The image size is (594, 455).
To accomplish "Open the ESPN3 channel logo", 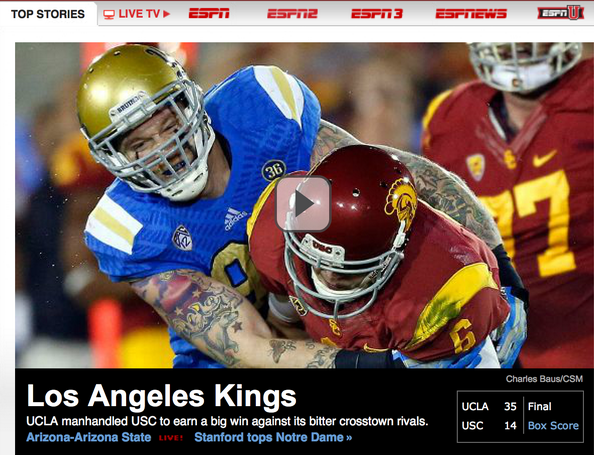I will 377,14.
